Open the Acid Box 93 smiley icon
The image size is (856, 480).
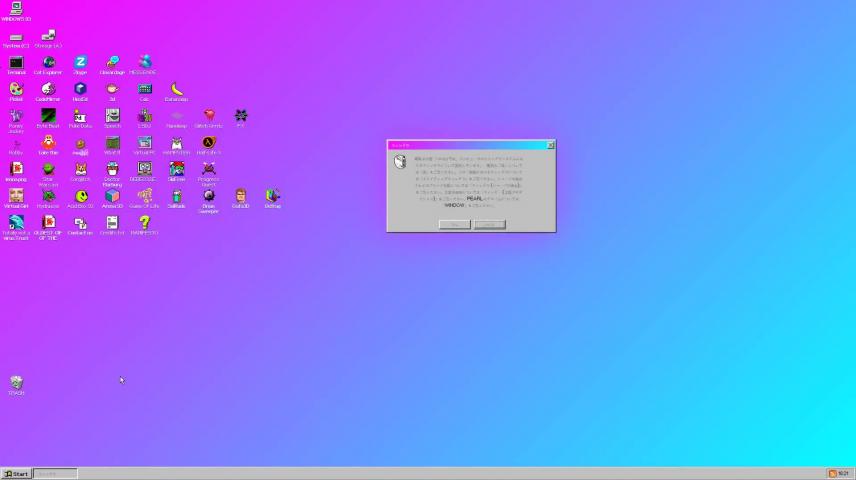click(x=80, y=199)
